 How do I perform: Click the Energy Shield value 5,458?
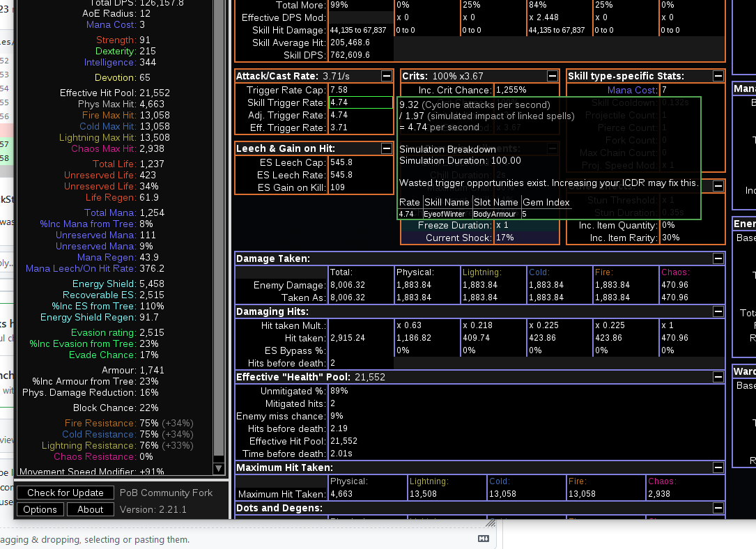click(152, 284)
